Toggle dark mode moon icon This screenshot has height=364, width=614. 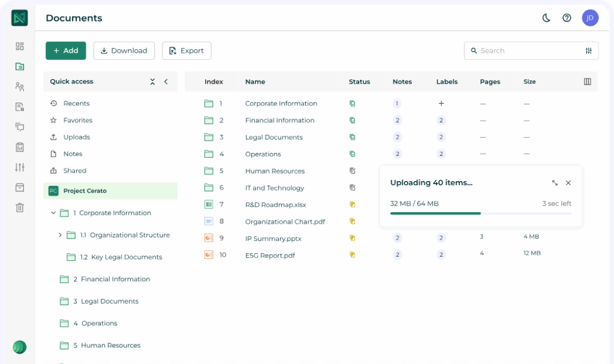click(546, 18)
